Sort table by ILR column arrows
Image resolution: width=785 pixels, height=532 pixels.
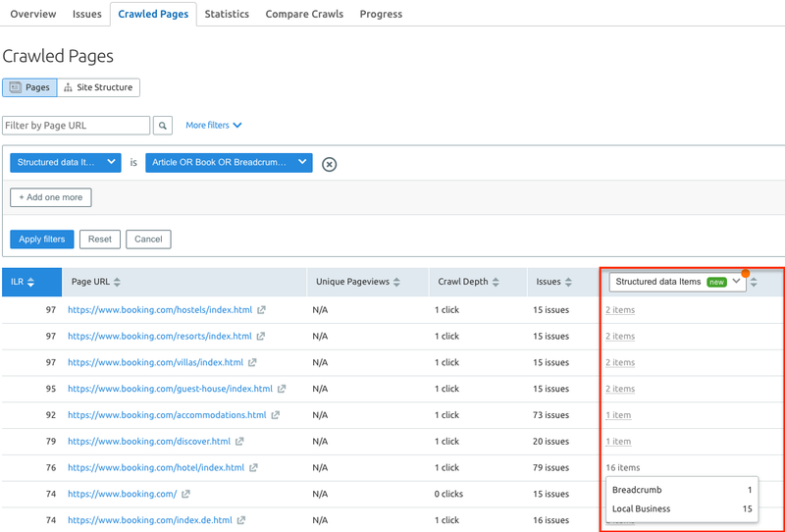click(x=31, y=282)
